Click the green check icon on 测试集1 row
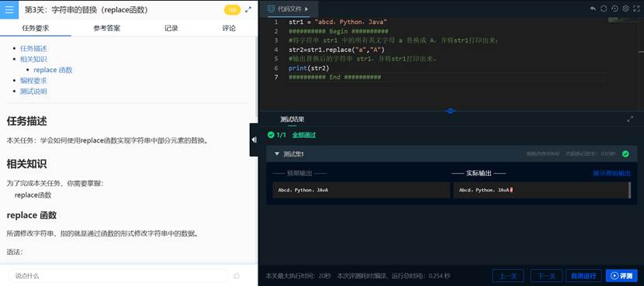Screen dimensions: 644x286 coord(625,154)
